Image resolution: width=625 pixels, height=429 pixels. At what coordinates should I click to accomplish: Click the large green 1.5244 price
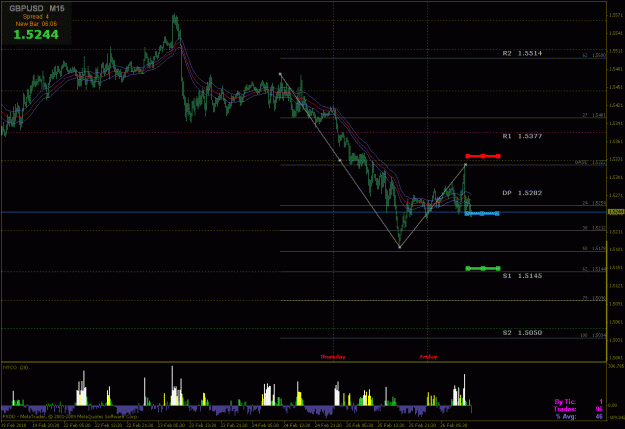click(36, 35)
